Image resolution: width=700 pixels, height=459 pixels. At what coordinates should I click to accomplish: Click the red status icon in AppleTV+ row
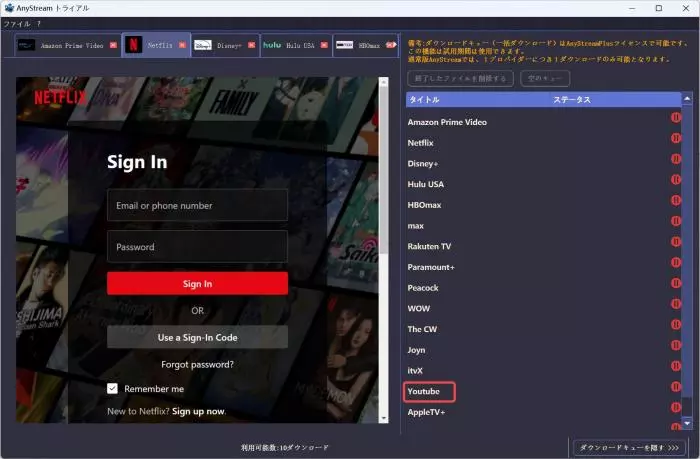click(676, 407)
